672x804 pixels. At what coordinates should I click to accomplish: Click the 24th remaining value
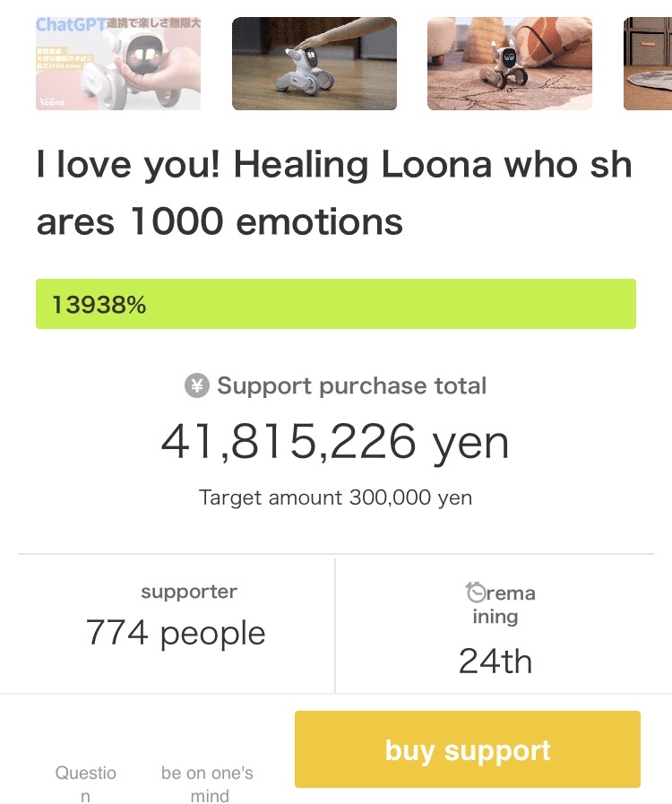[495, 661]
